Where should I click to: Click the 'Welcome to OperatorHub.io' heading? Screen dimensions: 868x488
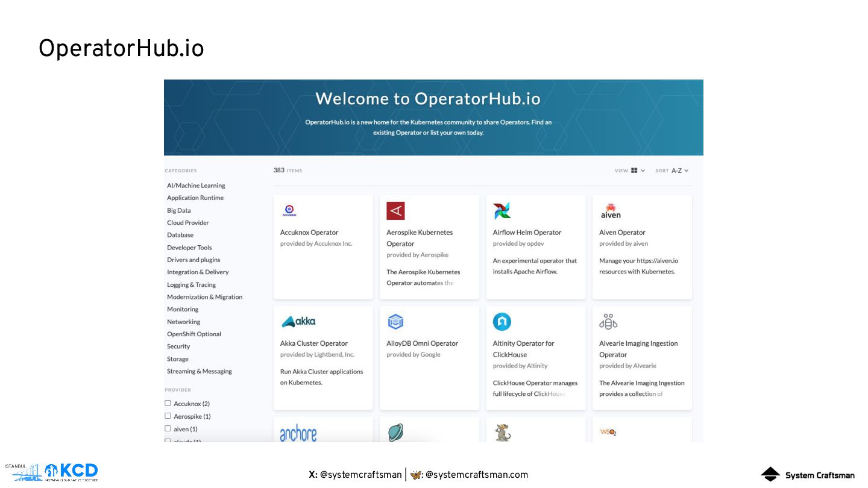pos(428,99)
